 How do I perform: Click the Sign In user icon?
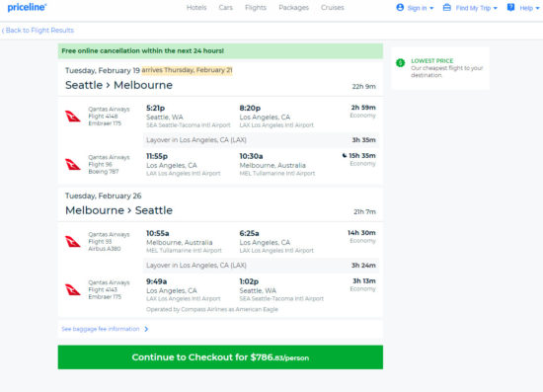coord(400,7)
